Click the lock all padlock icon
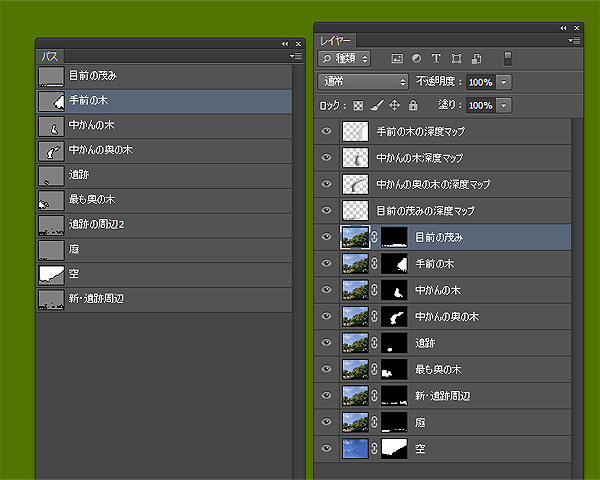 413,105
